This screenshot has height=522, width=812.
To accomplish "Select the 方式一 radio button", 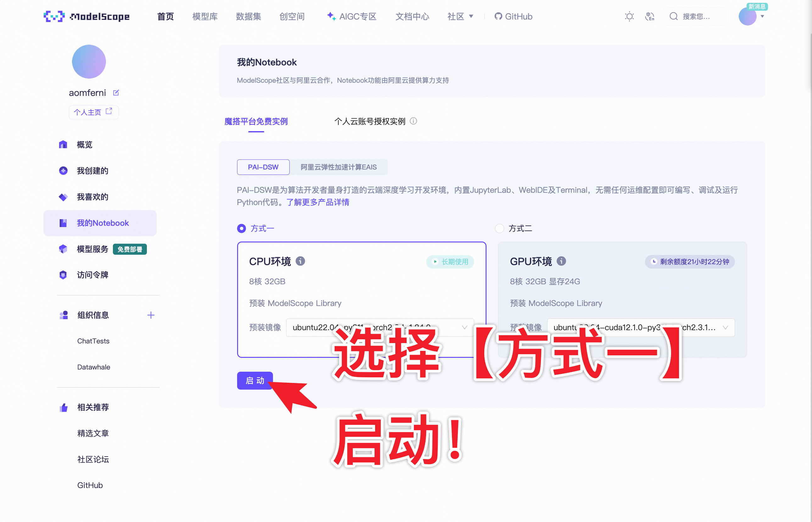I will click(x=241, y=229).
